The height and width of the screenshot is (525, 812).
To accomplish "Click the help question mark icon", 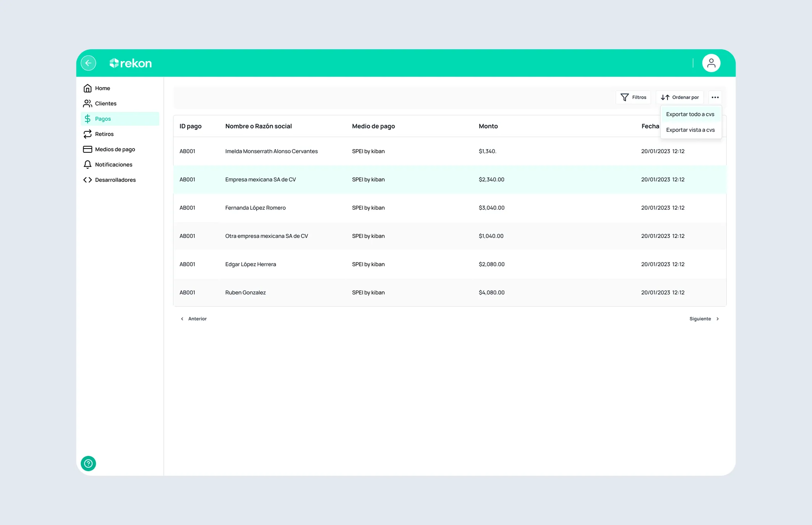I will tap(88, 464).
